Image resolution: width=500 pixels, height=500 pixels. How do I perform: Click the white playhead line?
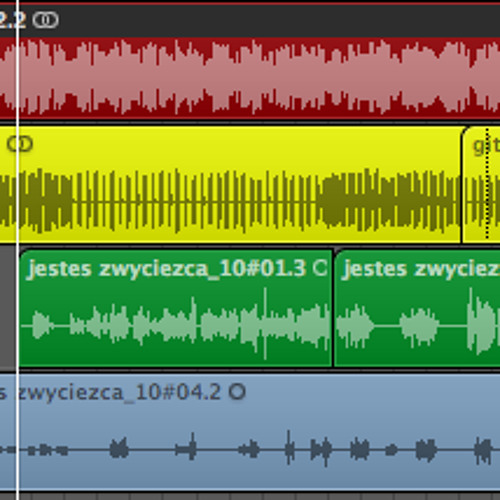18,250
